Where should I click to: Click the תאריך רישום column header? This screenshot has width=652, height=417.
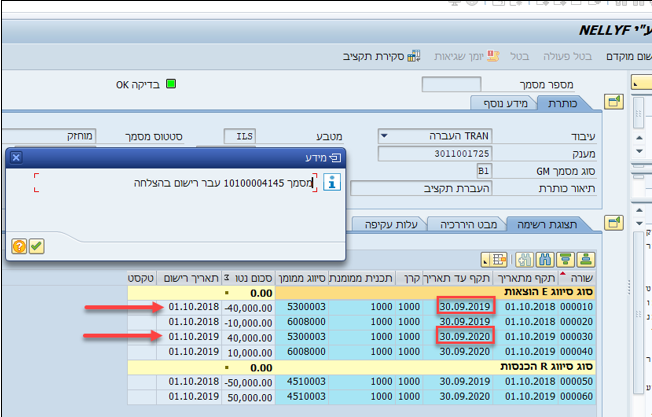(x=189, y=278)
